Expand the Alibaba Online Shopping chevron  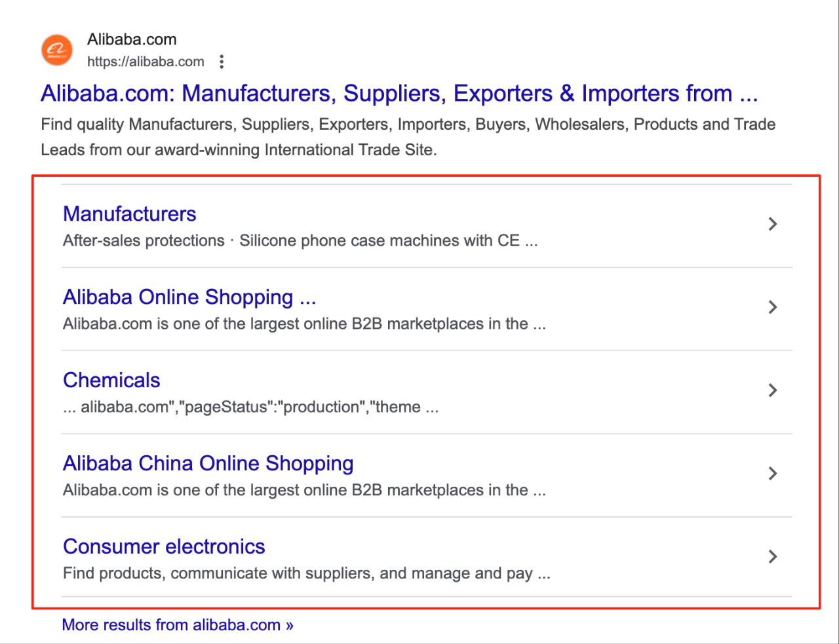(x=773, y=307)
